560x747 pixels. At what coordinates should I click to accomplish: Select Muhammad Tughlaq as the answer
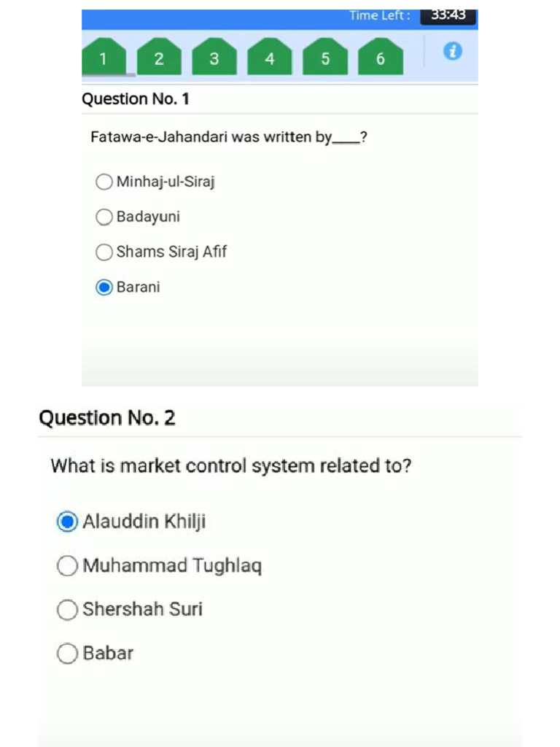(x=67, y=565)
